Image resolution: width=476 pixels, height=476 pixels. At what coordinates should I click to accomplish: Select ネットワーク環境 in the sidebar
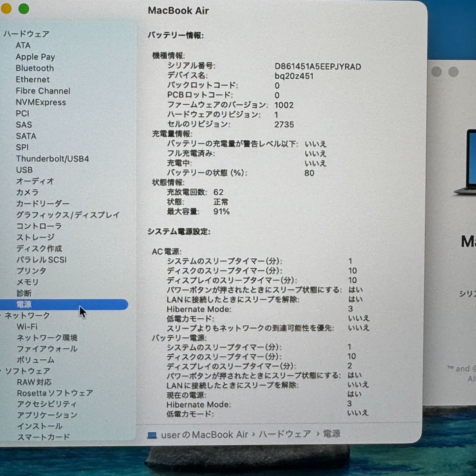coord(47,338)
